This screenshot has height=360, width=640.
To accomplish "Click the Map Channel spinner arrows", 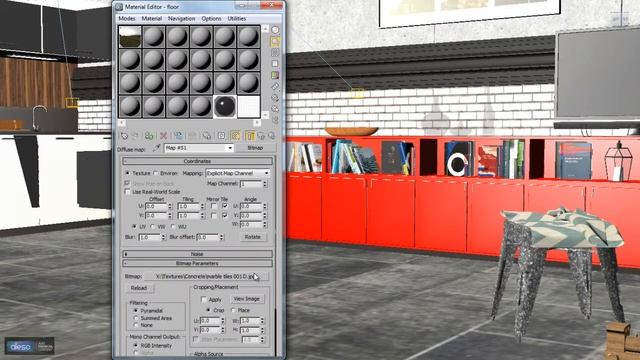I will (265, 184).
